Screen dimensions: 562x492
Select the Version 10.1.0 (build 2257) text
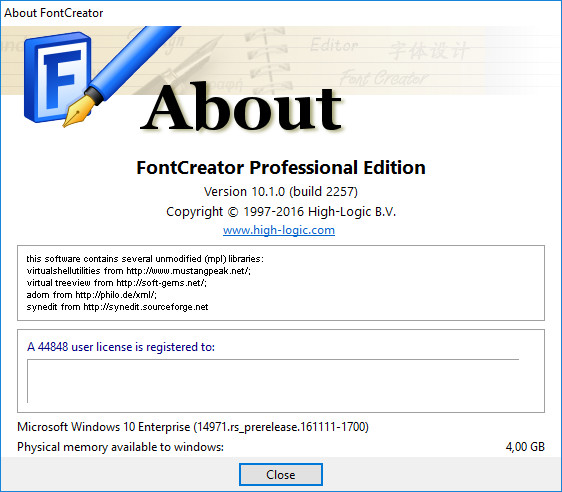pyautogui.click(x=281, y=191)
